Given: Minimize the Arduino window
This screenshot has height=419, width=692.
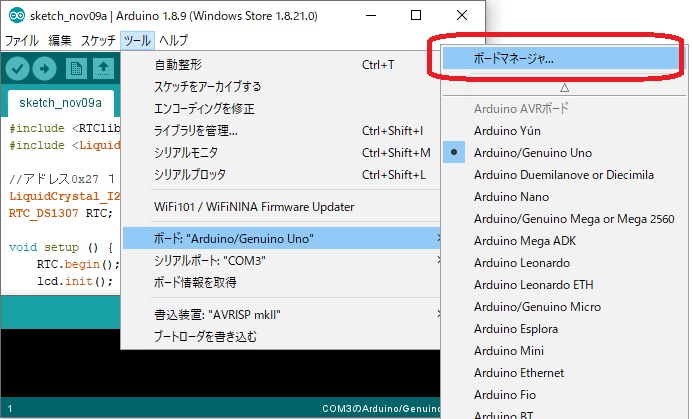Looking at the screenshot, I should (x=371, y=16).
